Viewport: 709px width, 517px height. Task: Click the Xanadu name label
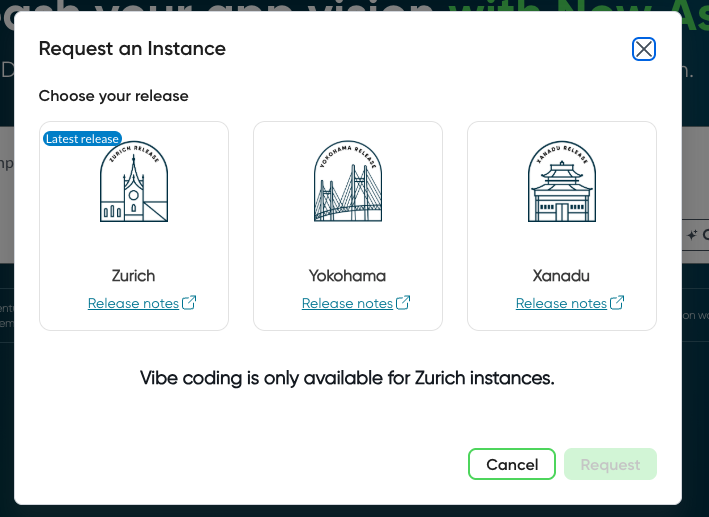pos(561,275)
